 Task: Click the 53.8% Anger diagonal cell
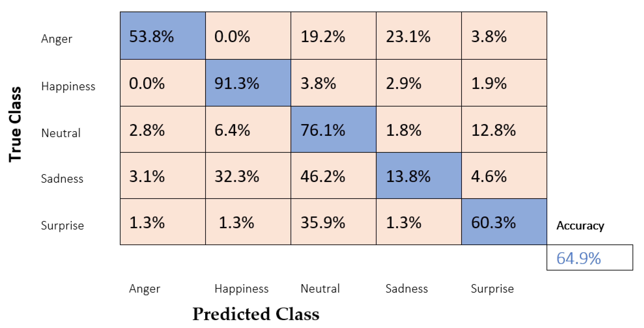(x=163, y=36)
